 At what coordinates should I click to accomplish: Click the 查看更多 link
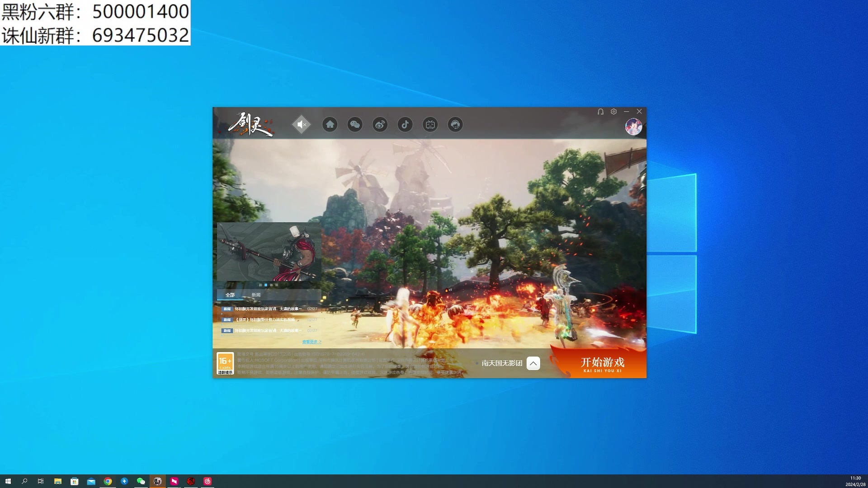(311, 342)
